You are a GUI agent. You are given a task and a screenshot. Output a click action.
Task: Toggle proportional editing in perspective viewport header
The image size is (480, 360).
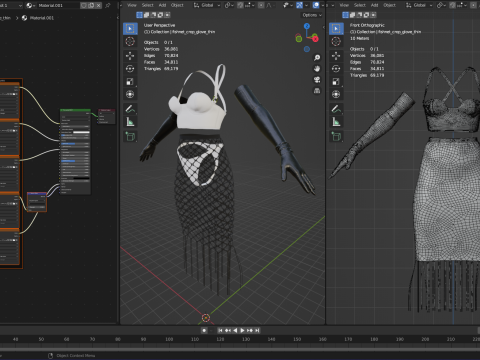(x=261, y=5)
